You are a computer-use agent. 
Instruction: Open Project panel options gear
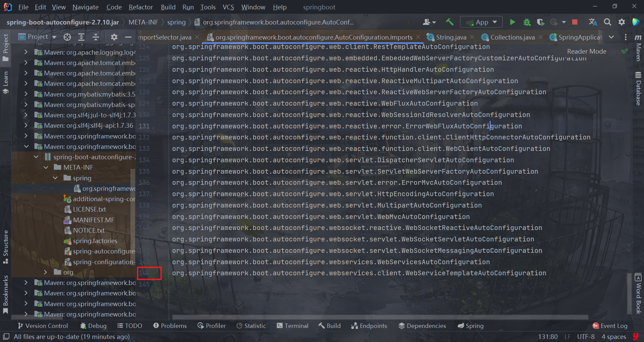click(114, 37)
